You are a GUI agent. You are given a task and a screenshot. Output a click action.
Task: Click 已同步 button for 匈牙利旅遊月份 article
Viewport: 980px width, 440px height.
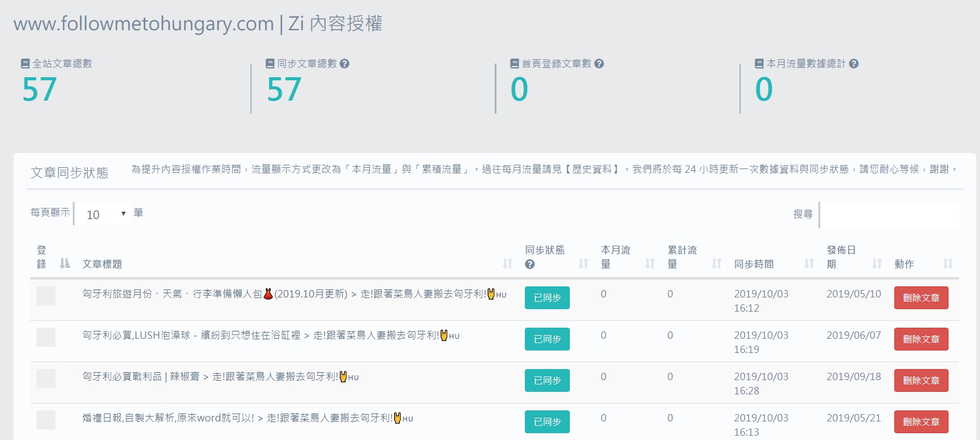[547, 297]
